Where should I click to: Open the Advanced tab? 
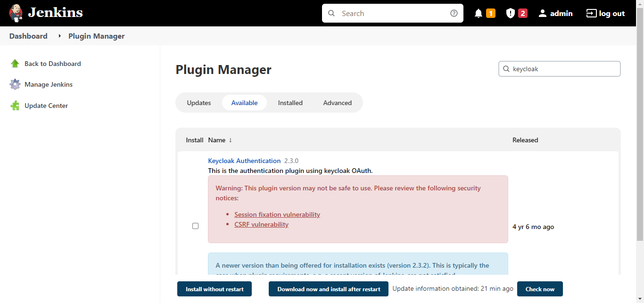pos(337,103)
